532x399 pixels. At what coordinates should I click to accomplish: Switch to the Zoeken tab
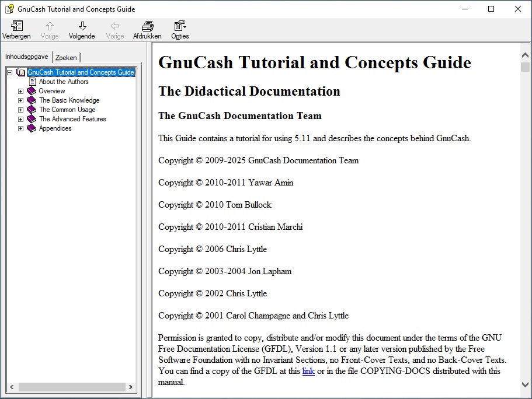[66, 58]
